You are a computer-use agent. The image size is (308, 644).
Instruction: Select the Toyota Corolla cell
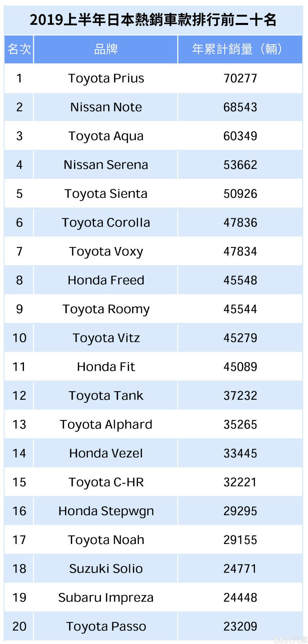tap(106, 223)
